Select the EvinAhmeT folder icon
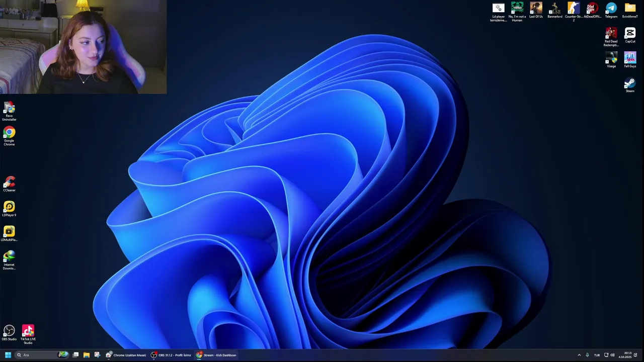 pos(630,11)
